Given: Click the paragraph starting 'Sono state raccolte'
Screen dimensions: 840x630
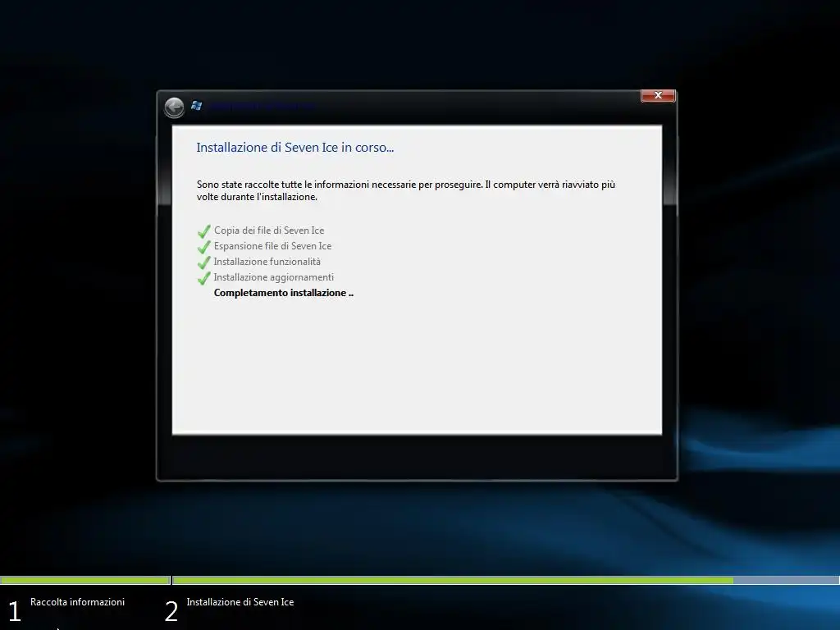Looking at the screenshot, I should [x=405, y=190].
